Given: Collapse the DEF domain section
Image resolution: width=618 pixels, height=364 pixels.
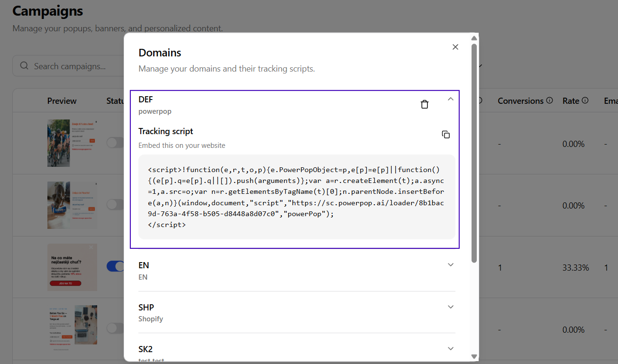Looking at the screenshot, I should point(451,99).
